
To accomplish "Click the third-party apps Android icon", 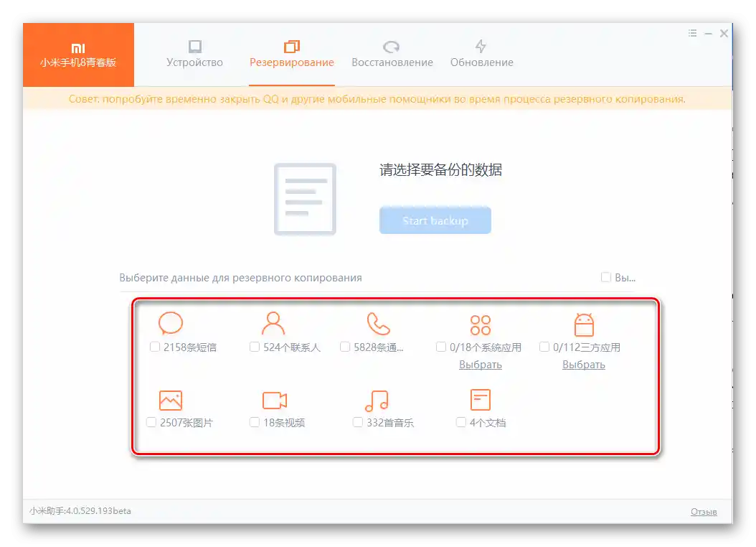I will click(x=584, y=324).
